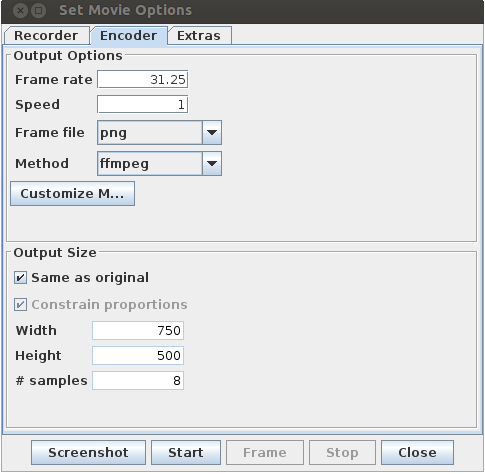Click the Stop button
Viewport: 485px width, 474px height.
point(342,453)
